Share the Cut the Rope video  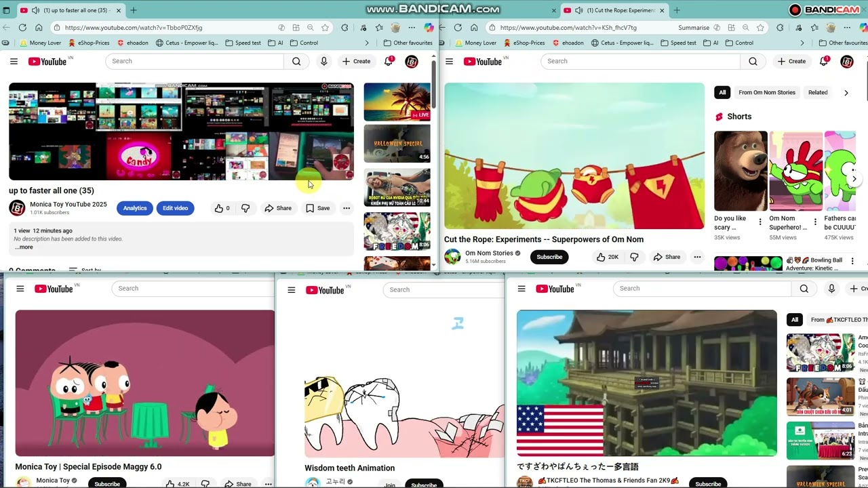pyautogui.click(x=667, y=257)
